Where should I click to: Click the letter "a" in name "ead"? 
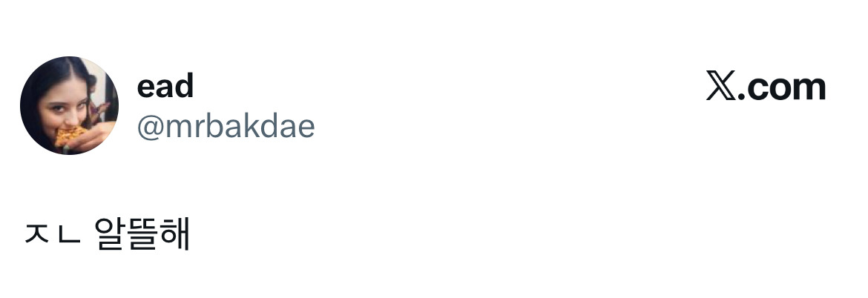point(164,87)
